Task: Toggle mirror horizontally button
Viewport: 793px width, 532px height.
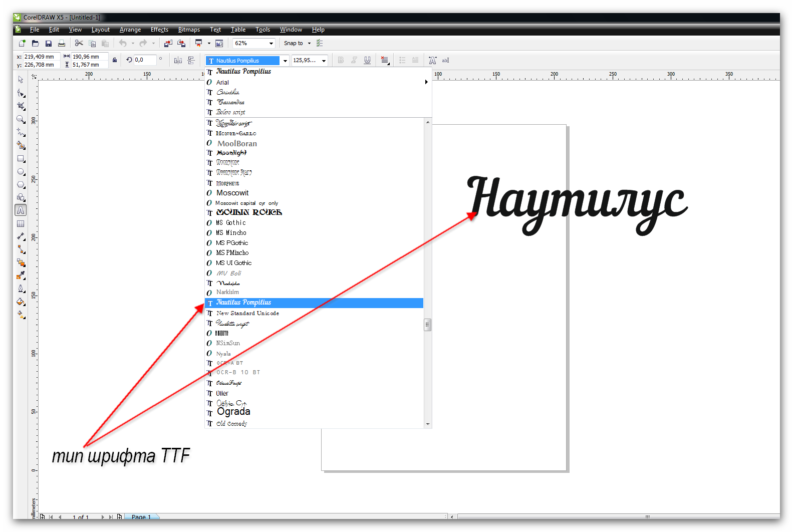Action: 178,60
